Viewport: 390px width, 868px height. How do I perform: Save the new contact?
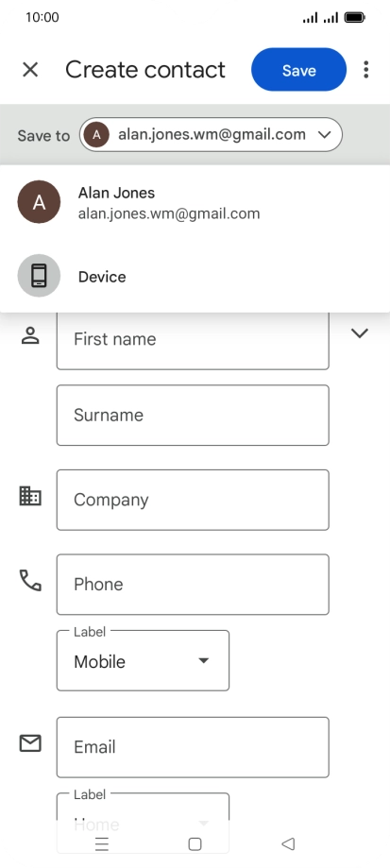pos(298,70)
